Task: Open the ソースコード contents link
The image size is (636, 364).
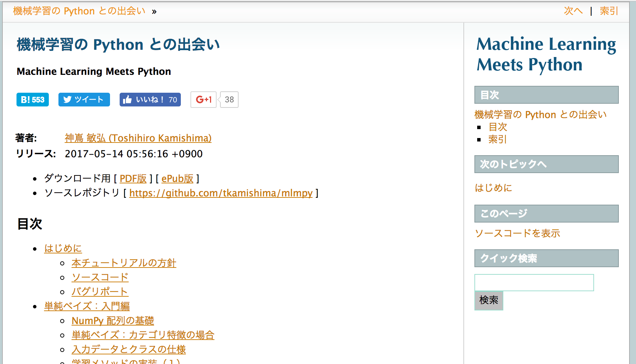Action: (100, 277)
